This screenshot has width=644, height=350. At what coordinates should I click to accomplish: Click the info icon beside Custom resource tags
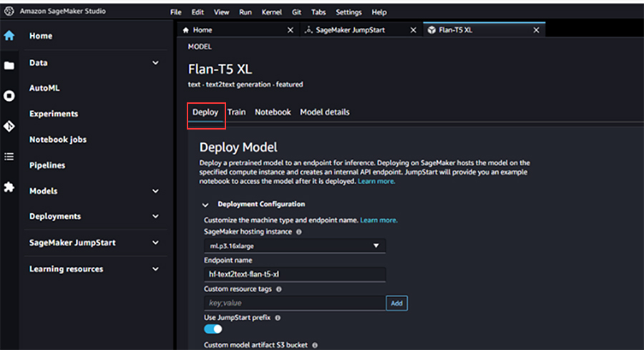pyautogui.click(x=279, y=289)
